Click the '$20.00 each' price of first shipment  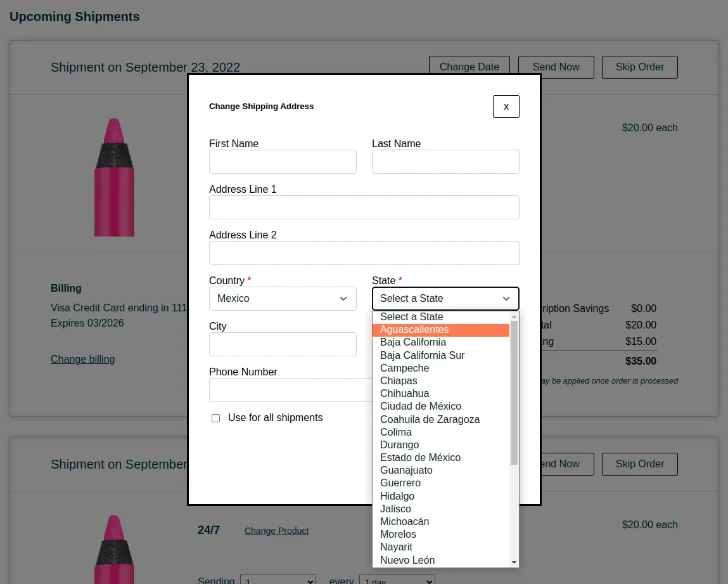coord(649,127)
